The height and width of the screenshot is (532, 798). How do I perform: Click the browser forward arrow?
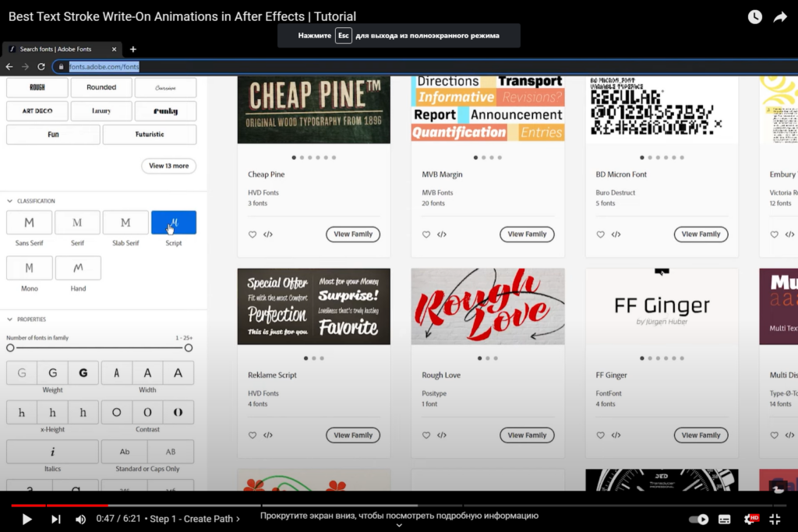25,67
